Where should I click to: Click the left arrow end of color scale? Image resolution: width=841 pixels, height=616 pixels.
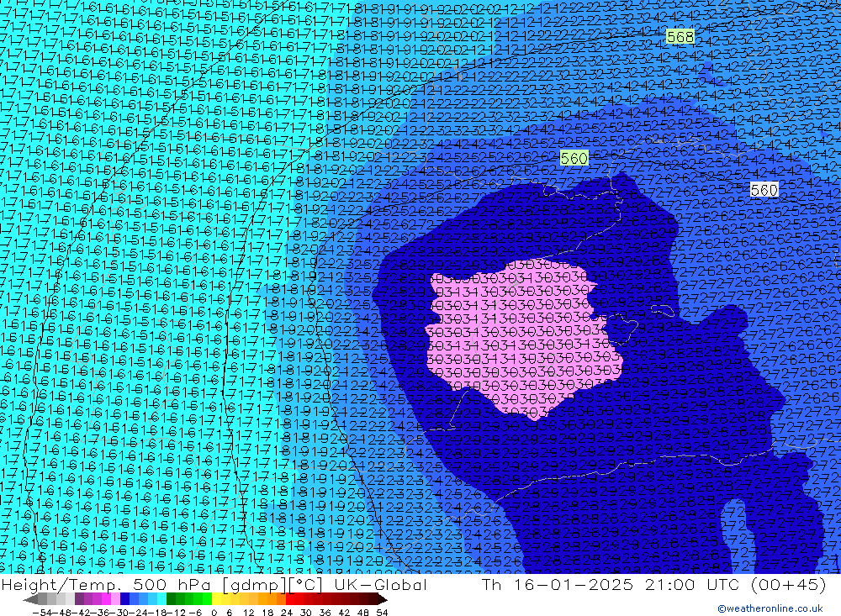(x=30, y=600)
